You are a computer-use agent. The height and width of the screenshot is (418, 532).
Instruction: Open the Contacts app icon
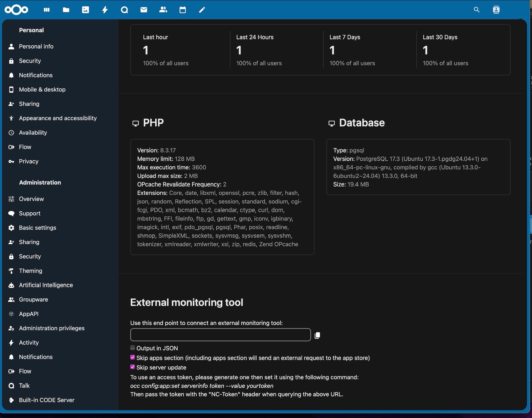[163, 10]
